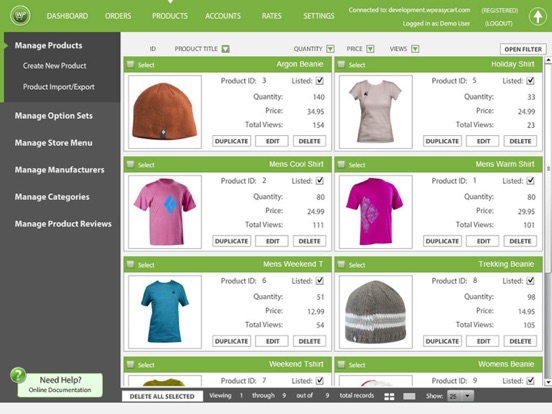552x414 pixels.
Task: Click product list scrollbar down arrow
Action: [548, 382]
